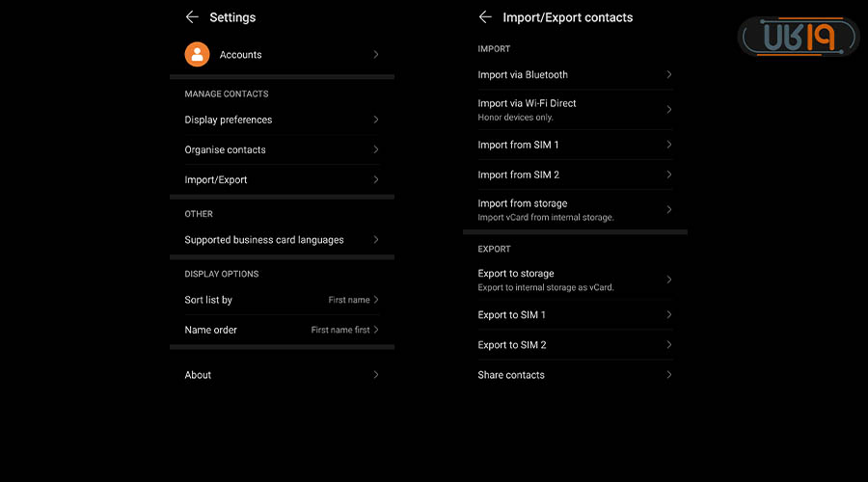Tap the back arrow beside Import/Export contacts
This screenshot has height=482, width=868.
point(485,17)
